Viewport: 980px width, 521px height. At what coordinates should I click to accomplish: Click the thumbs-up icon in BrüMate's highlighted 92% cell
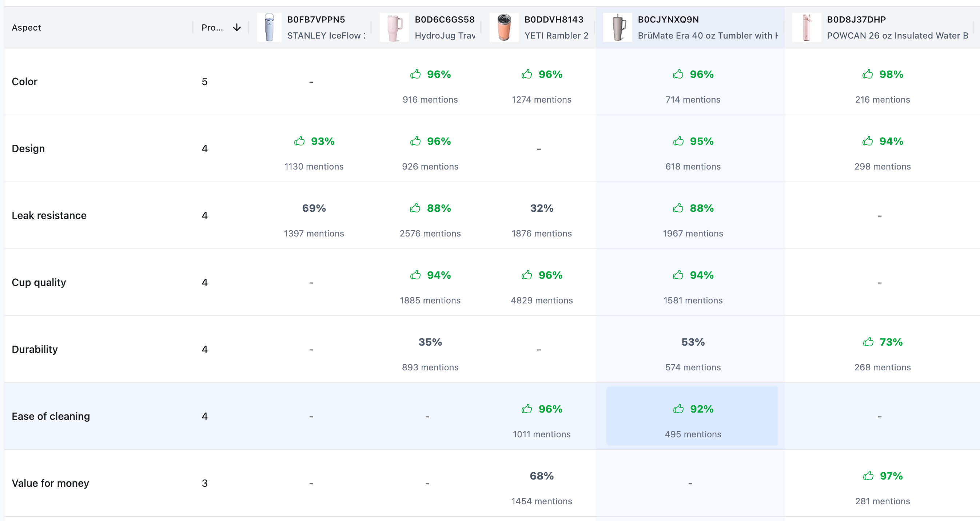[678, 409]
